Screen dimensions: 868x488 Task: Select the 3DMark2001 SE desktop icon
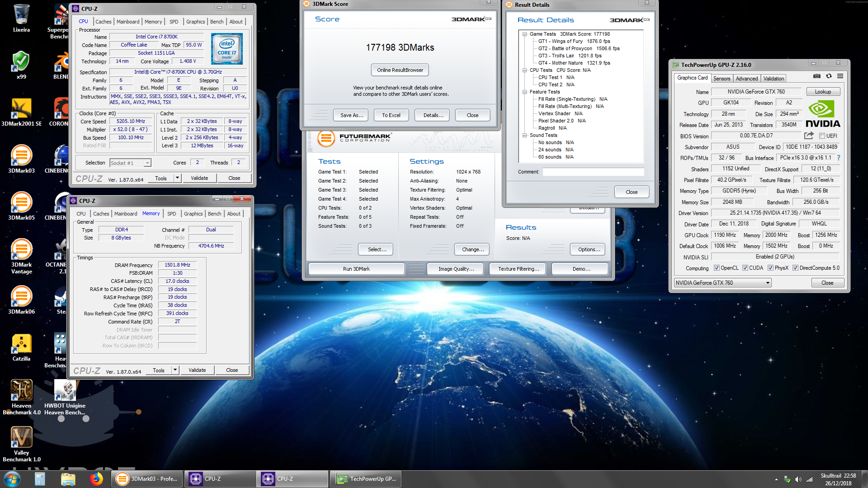point(21,113)
